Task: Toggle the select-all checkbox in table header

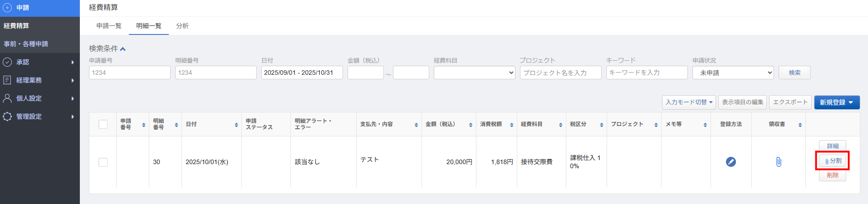Action: [x=103, y=124]
